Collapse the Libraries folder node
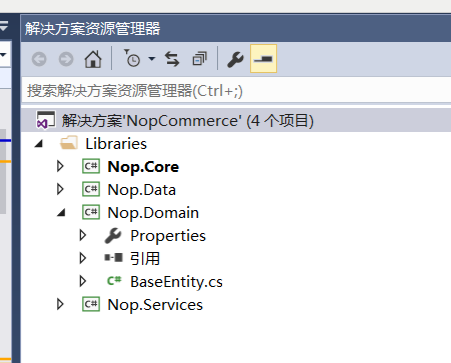The width and height of the screenshot is (451, 363). (x=39, y=144)
